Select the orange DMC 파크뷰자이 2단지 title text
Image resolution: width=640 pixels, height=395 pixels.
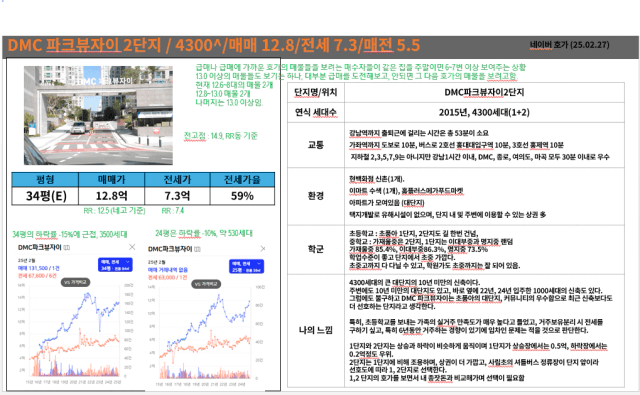[x=84, y=45]
